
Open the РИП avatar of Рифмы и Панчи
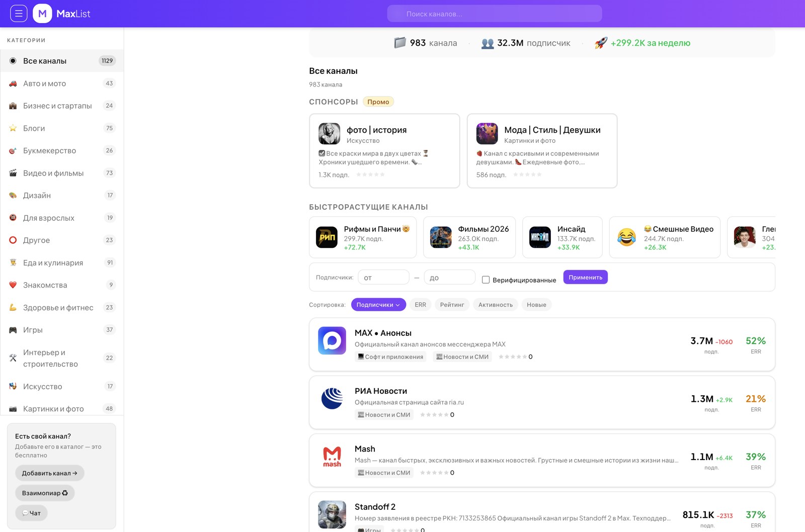327,237
